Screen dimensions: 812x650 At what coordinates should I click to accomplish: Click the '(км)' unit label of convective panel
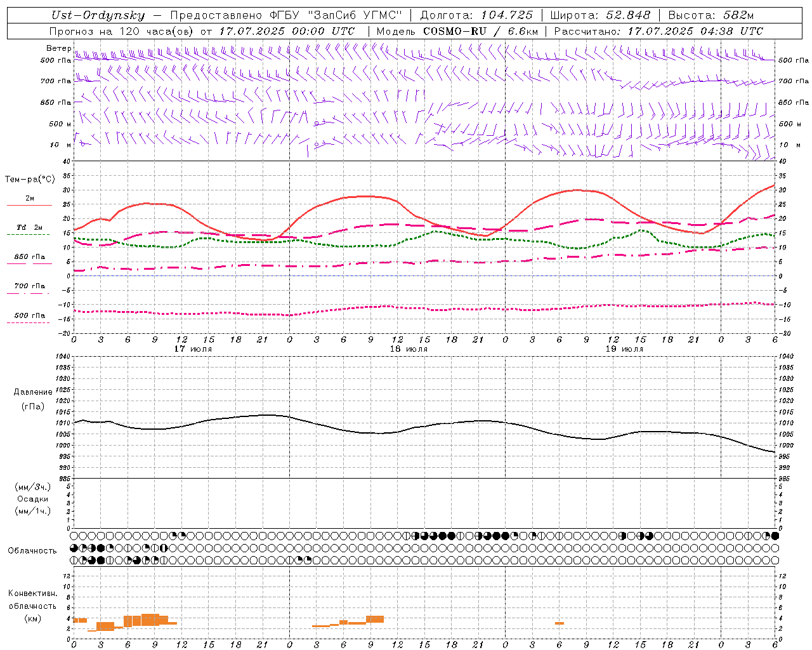click(x=32, y=618)
